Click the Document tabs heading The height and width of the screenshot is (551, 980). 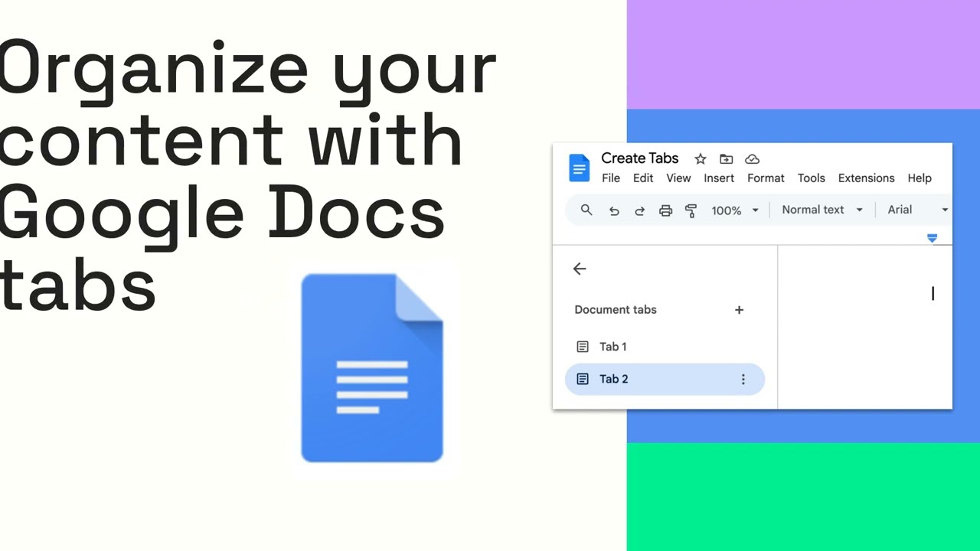point(616,310)
